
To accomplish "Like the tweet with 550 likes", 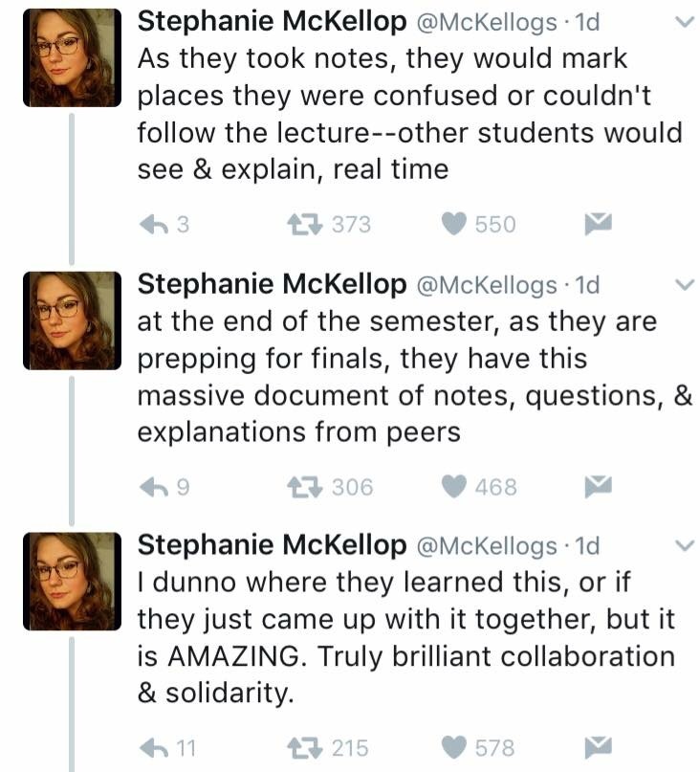I will click(453, 225).
